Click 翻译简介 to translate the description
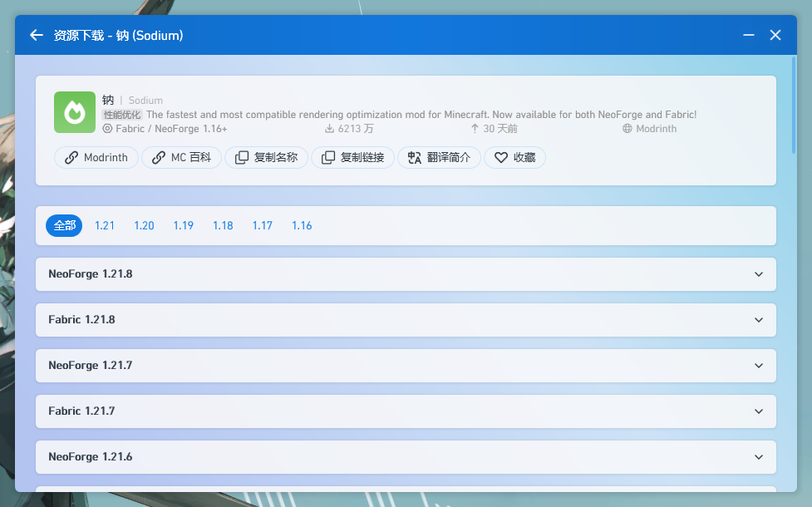The height and width of the screenshot is (507, 812). (x=439, y=157)
